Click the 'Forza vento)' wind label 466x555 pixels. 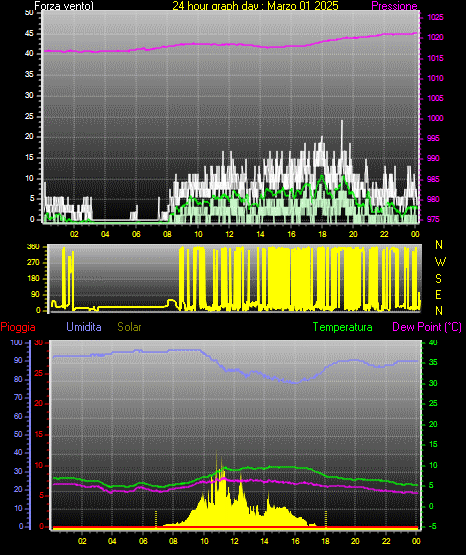(x=64, y=6)
